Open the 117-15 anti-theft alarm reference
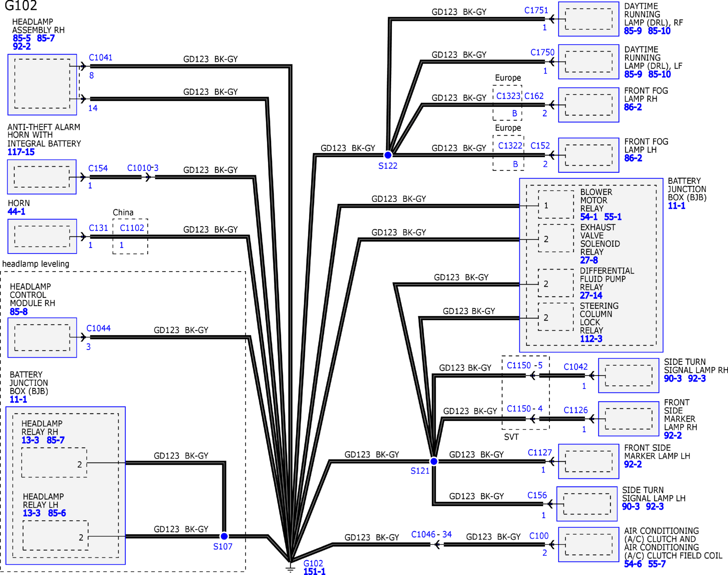 [x=21, y=152]
